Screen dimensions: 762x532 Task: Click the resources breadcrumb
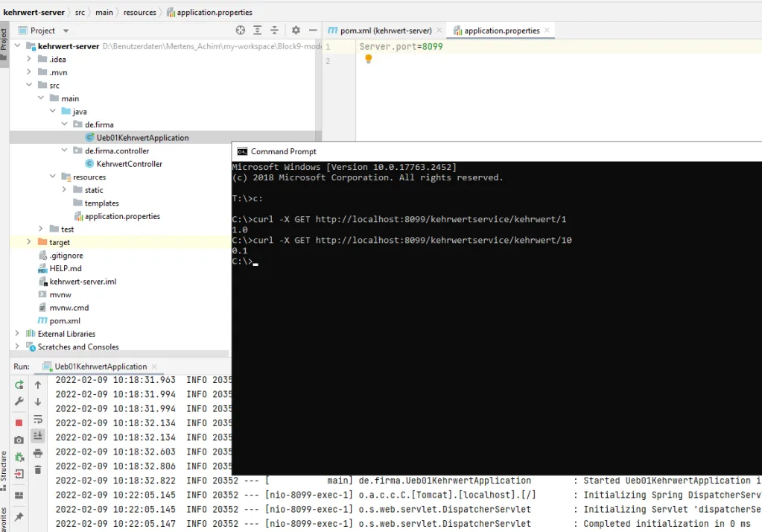(x=139, y=12)
